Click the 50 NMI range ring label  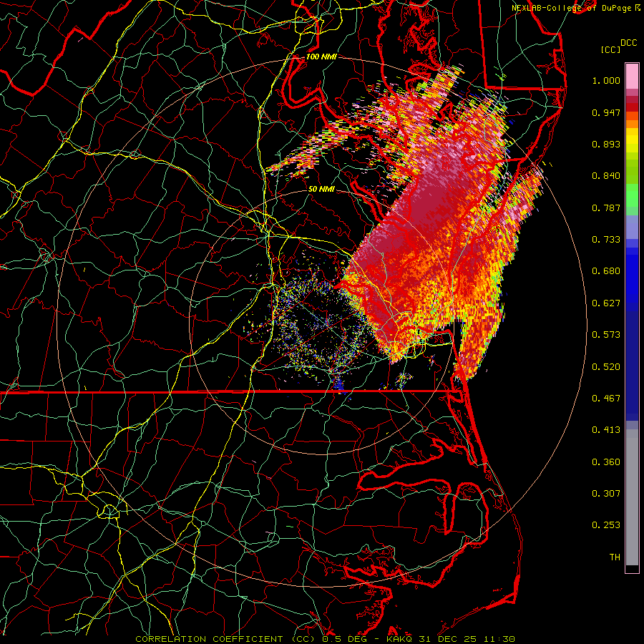321,189
